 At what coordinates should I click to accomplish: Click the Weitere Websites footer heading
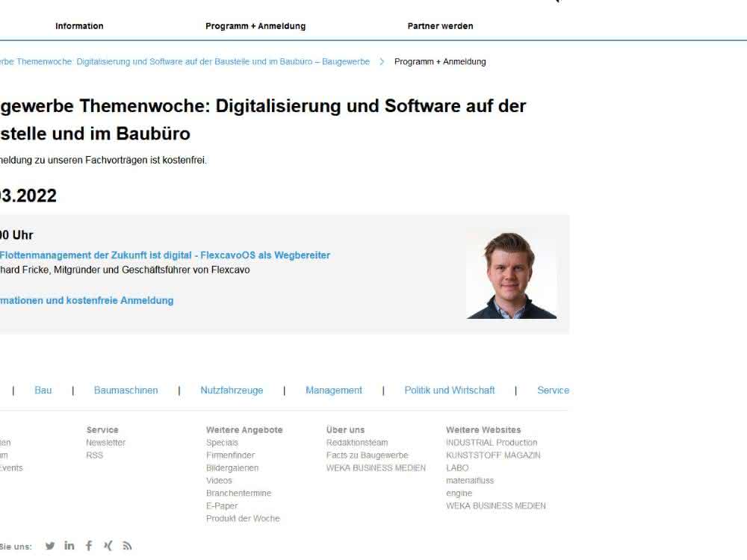(x=483, y=430)
